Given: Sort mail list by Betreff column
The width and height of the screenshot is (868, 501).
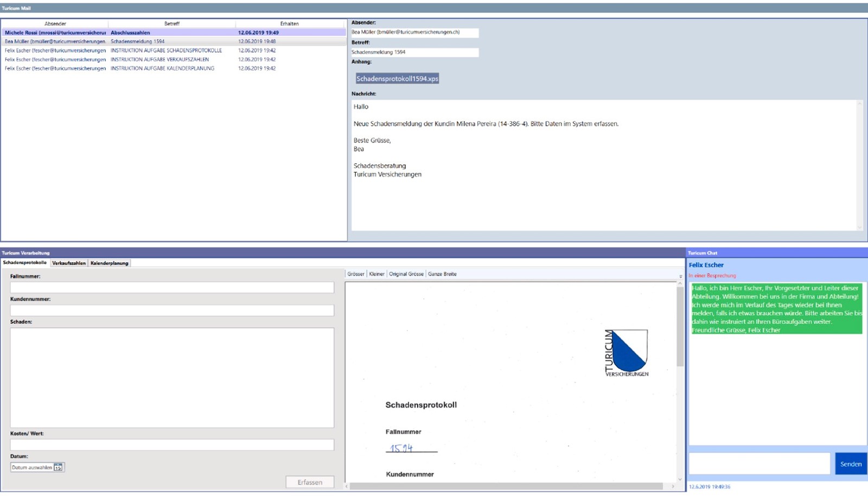Looking at the screenshot, I should point(172,24).
